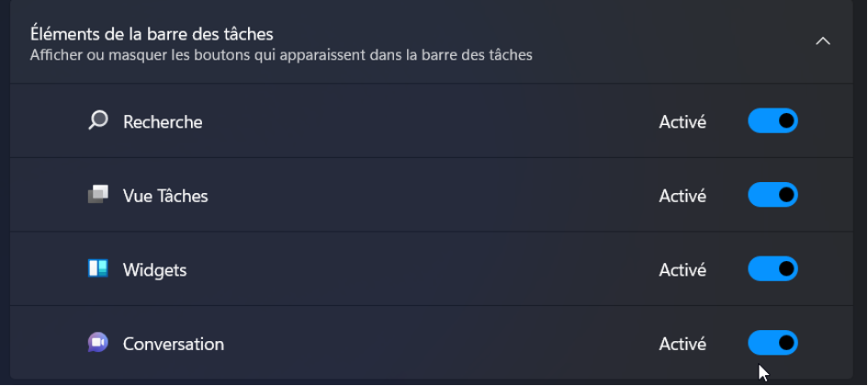Collapse the taskbar elements section chevron
The image size is (868, 386).
click(823, 41)
